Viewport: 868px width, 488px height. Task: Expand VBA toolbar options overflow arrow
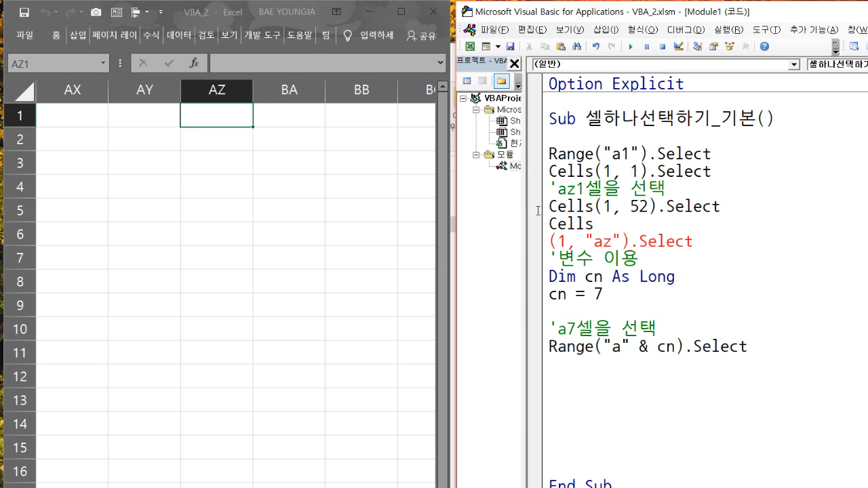[835, 47]
